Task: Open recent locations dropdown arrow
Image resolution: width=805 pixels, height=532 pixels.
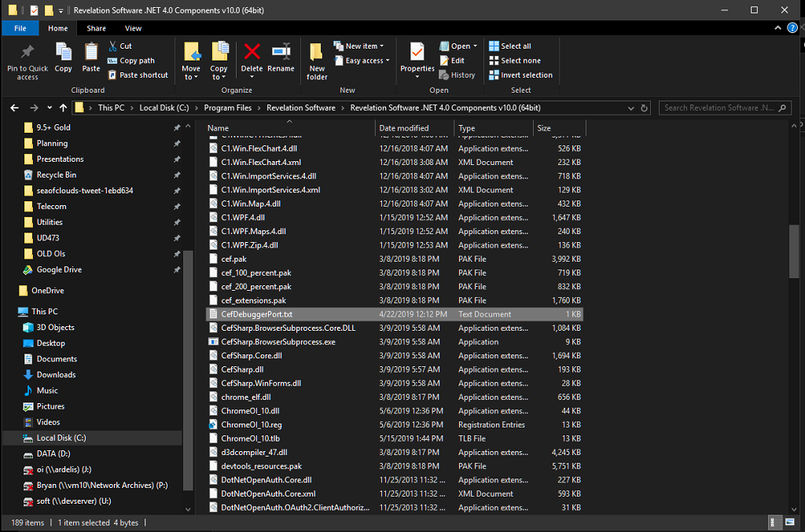Action: point(50,108)
